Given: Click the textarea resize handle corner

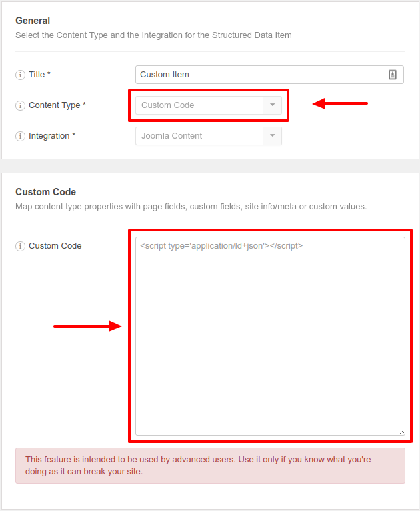Looking at the screenshot, I should [x=401, y=432].
